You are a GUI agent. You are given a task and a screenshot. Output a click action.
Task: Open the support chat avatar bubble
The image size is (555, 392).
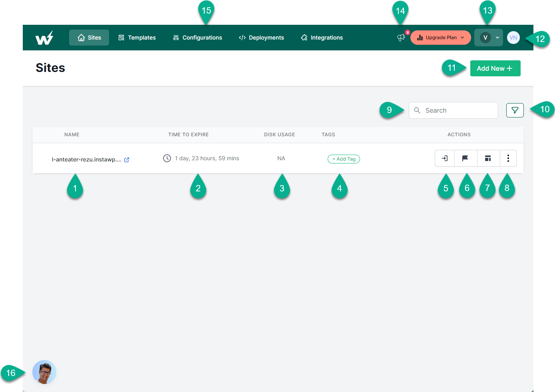click(44, 372)
